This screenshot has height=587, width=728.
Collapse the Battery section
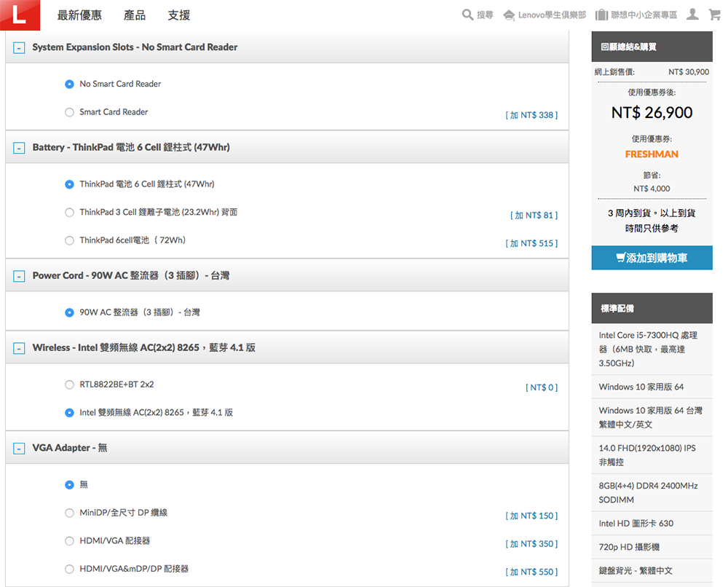pos(19,148)
